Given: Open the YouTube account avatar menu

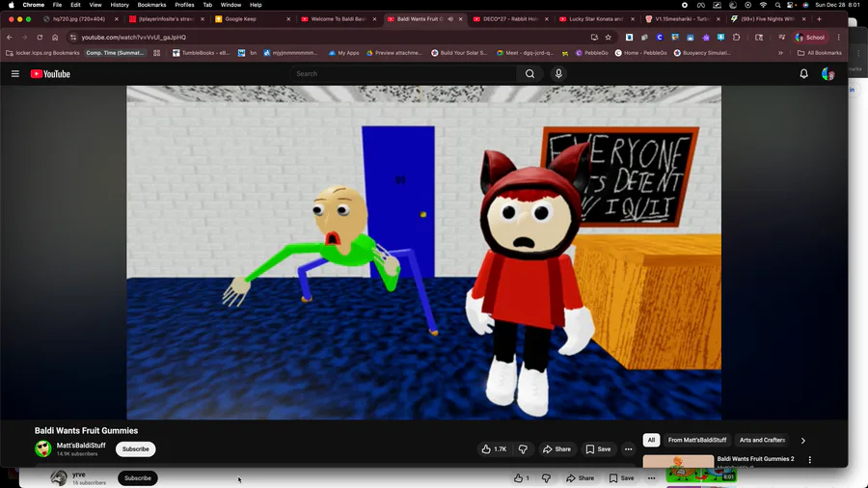Looking at the screenshot, I should coord(827,73).
